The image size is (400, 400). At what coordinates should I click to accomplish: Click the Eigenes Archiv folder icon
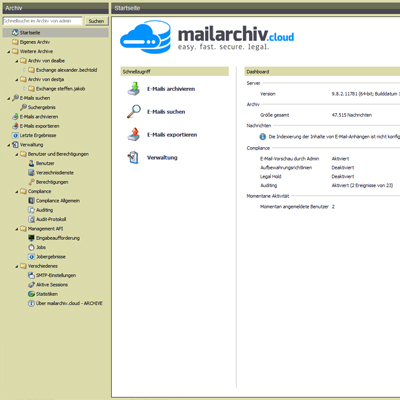[15, 42]
